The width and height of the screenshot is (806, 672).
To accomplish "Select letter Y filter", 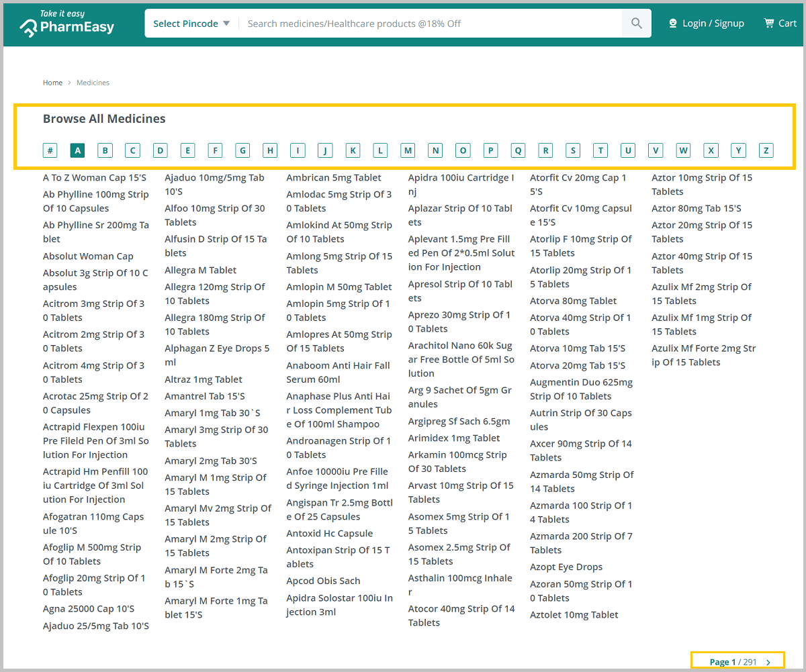I will pyautogui.click(x=738, y=150).
